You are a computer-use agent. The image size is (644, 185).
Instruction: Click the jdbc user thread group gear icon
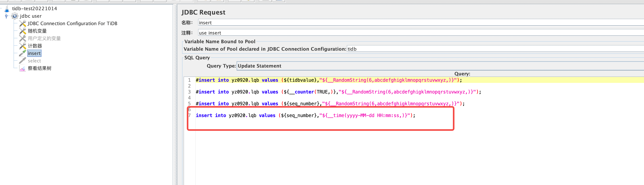[15, 16]
